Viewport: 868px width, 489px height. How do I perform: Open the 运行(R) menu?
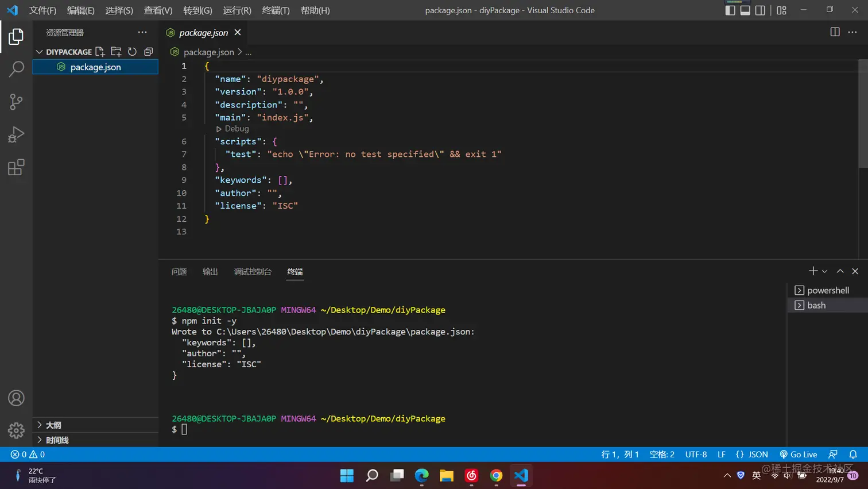click(x=237, y=10)
